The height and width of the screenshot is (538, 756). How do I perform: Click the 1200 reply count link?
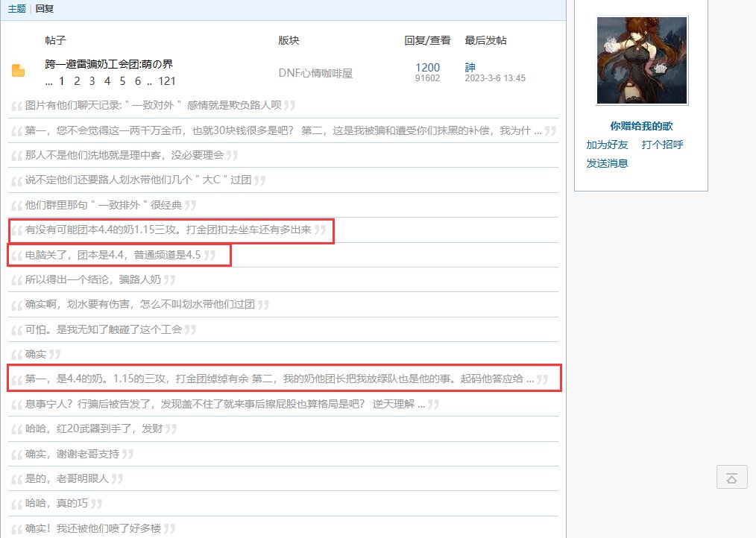427,67
